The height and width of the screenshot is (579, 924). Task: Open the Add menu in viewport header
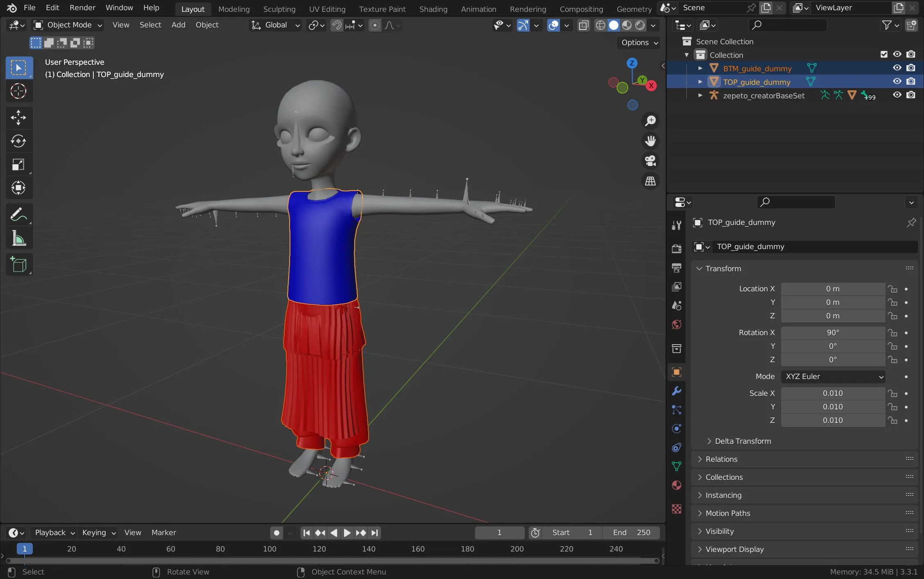click(178, 25)
